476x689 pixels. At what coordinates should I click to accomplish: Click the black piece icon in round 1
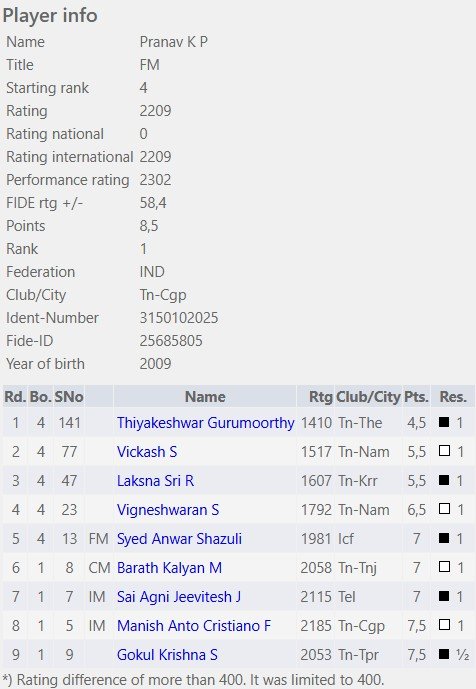444,422
